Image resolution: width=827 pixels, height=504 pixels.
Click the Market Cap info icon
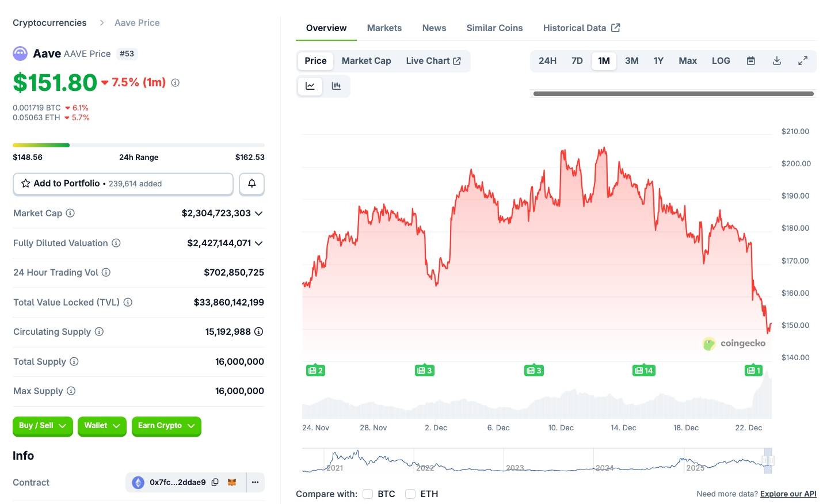coord(70,213)
